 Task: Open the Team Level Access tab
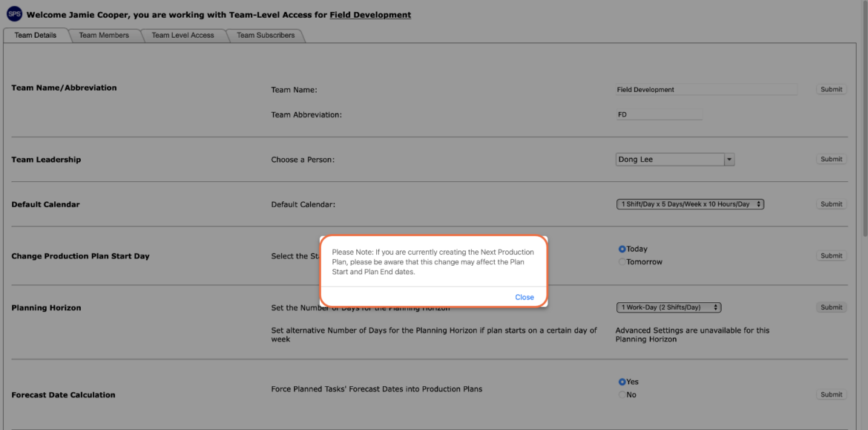[x=183, y=35]
